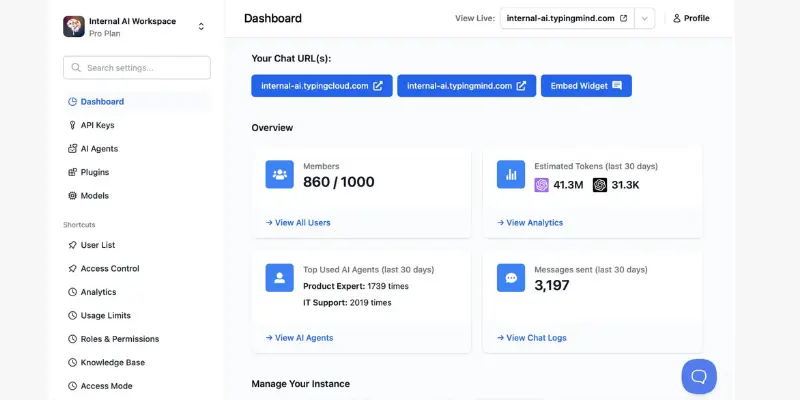
Task: Click clock icon beside Analytics
Action: point(72,292)
